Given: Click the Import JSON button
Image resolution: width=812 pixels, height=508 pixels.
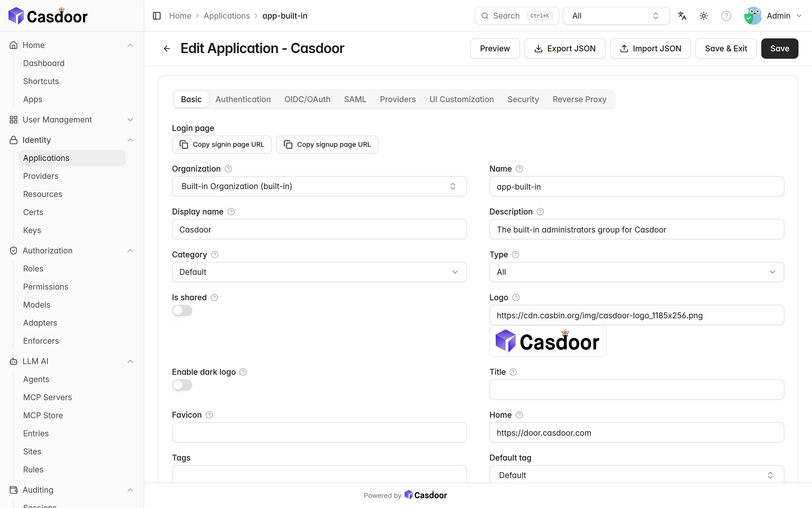Looking at the screenshot, I should click(x=650, y=49).
